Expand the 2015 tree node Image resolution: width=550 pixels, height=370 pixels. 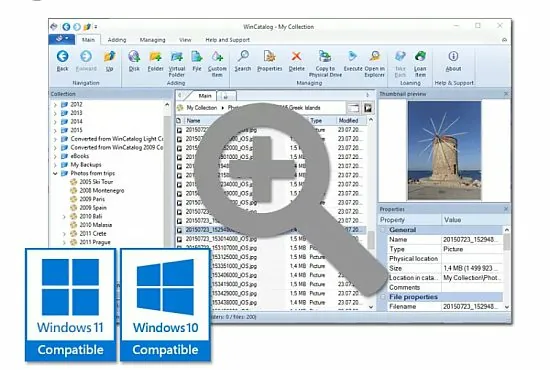(55, 130)
